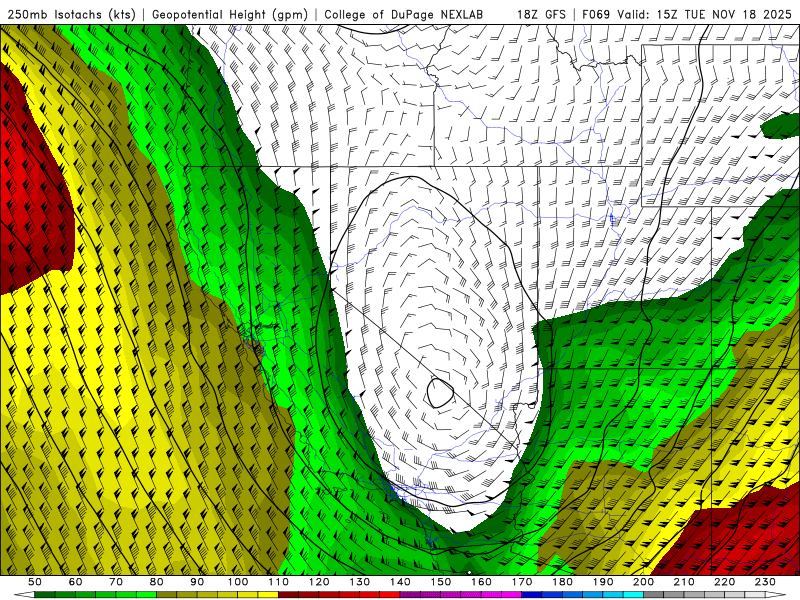Click the '120' legend value

[x=319, y=582]
